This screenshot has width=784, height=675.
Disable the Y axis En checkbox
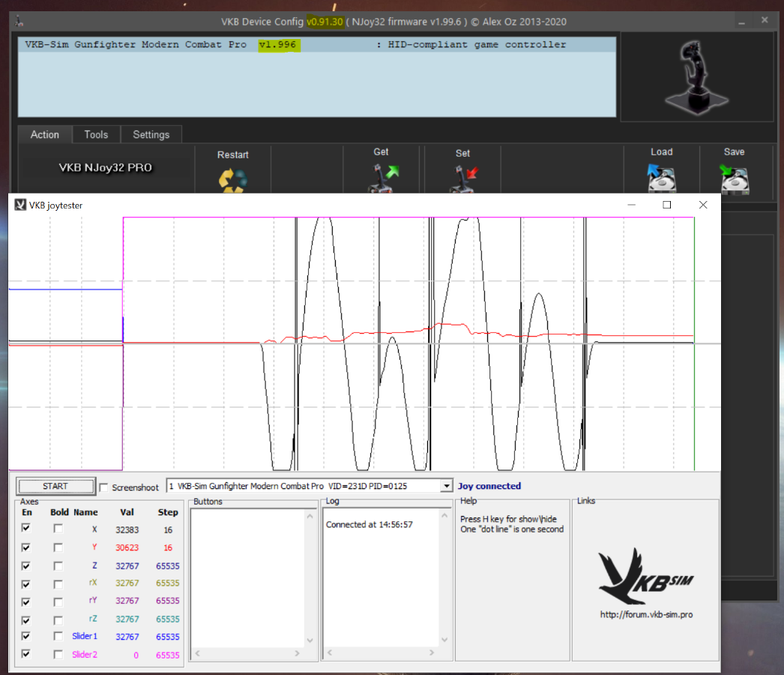tap(26, 547)
